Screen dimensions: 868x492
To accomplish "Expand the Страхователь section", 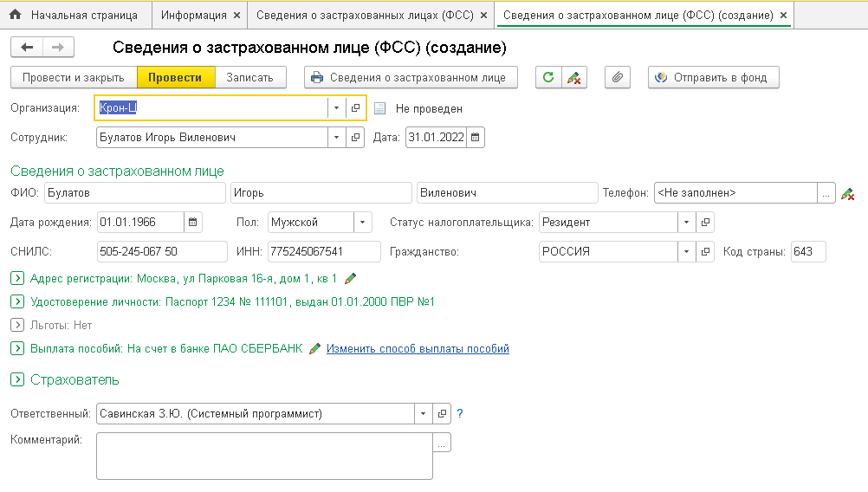I will [17, 380].
